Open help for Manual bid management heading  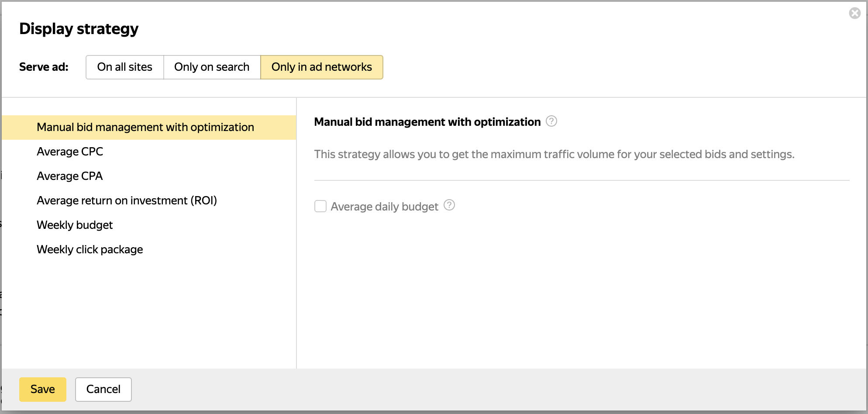click(x=551, y=121)
